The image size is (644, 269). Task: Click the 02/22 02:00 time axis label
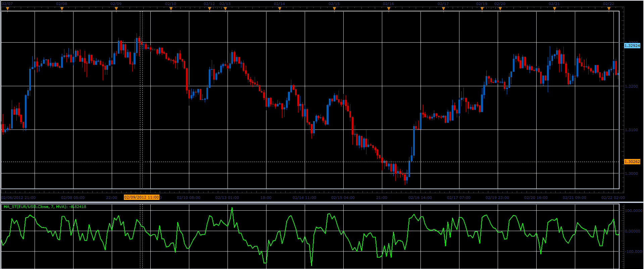tap(613, 198)
